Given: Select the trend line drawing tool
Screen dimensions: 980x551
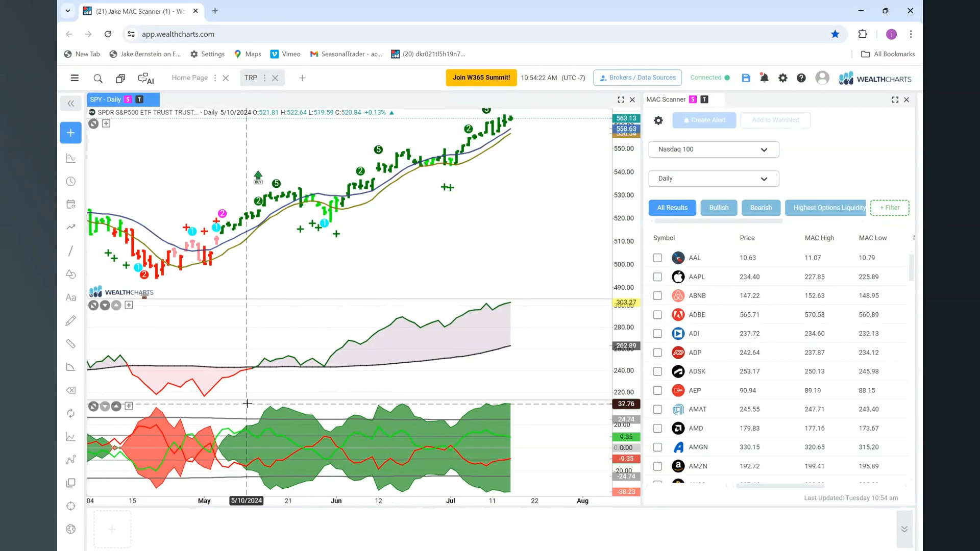Looking at the screenshot, I should [x=71, y=251].
